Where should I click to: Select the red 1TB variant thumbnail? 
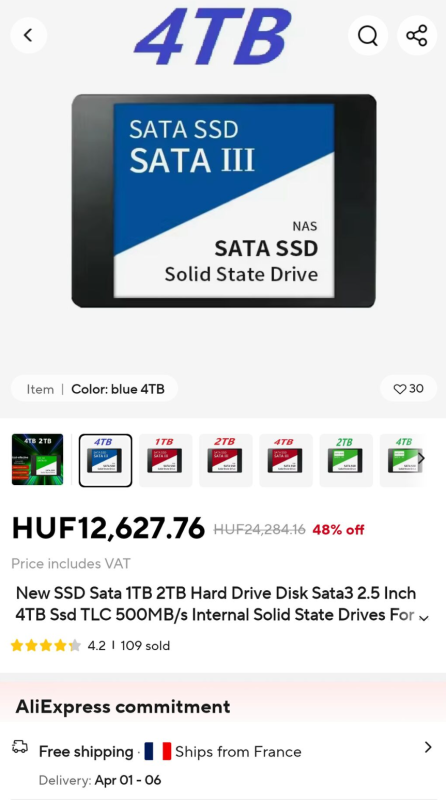coord(165,460)
